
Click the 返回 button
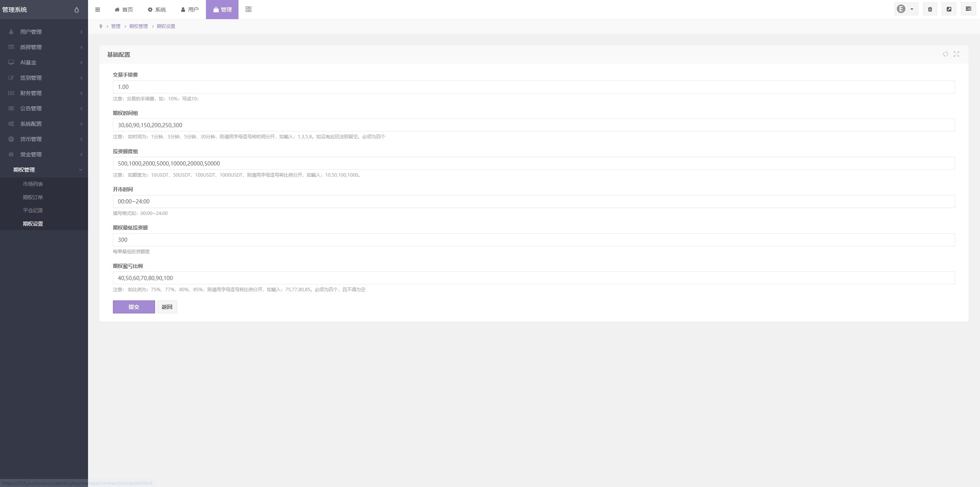pyautogui.click(x=167, y=307)
